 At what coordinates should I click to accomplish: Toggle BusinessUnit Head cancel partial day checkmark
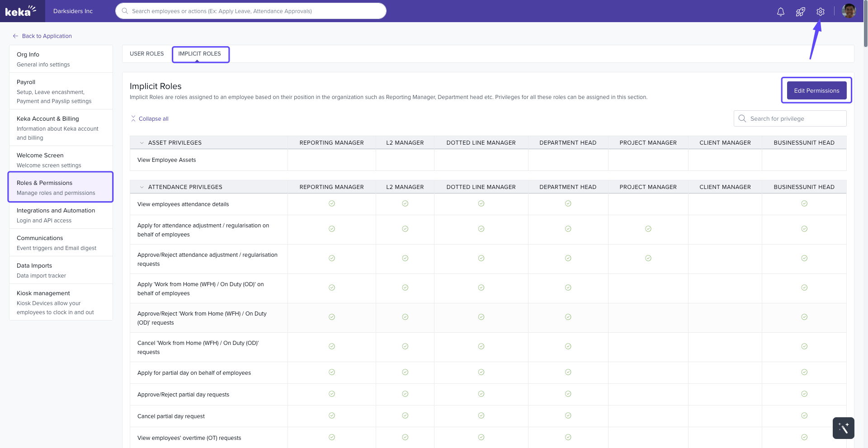(x=804, y=415)
